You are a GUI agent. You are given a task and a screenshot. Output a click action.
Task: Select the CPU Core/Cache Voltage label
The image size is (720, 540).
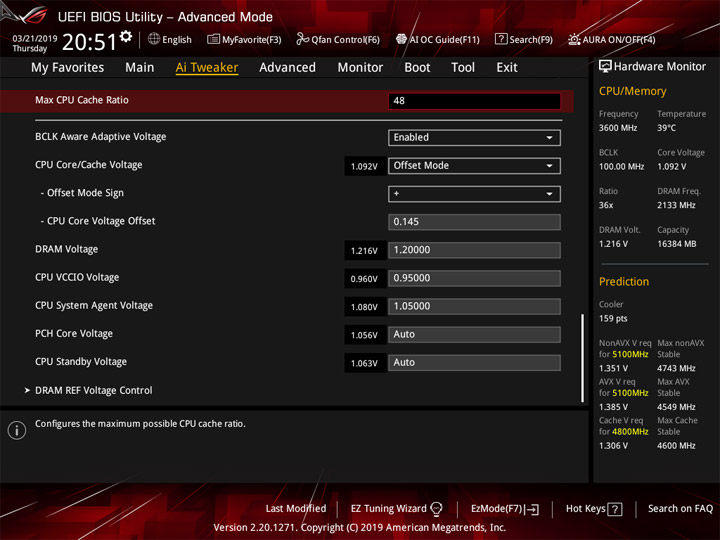[x=89, y=165]
